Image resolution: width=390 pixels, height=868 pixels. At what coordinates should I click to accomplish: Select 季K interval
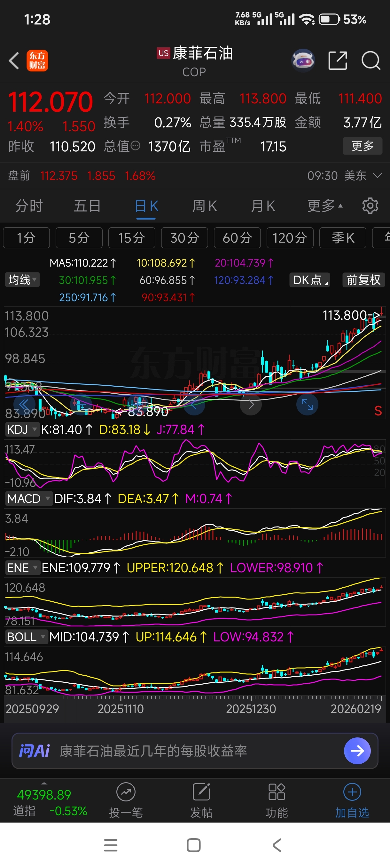pyautogui.click(x=343, y=238)
